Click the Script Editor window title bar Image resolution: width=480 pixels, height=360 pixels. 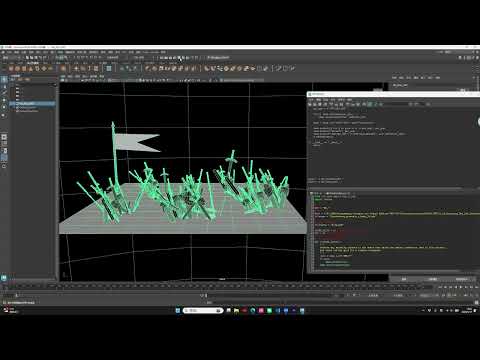[x=393, y=94]
